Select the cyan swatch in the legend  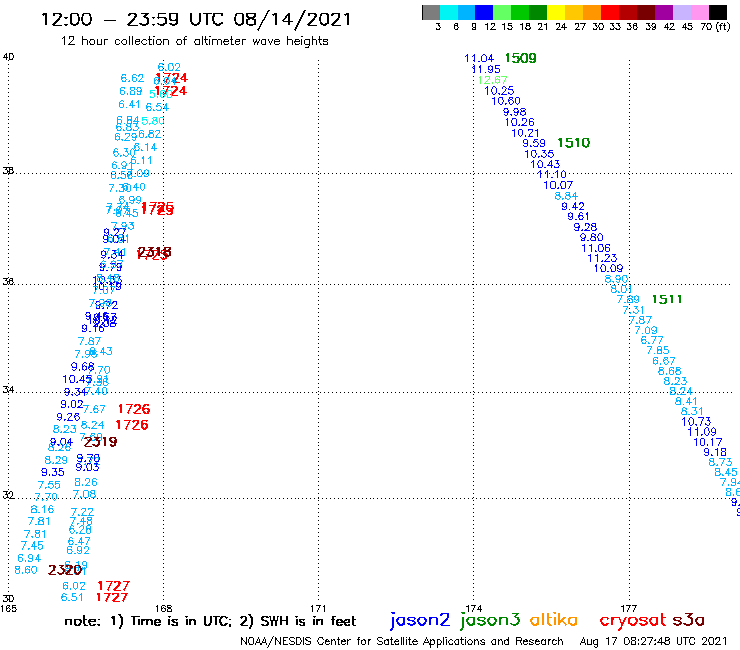449,12
